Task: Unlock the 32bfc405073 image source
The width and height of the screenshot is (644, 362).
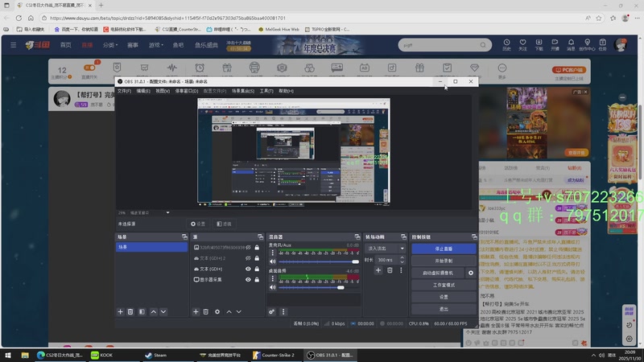Action: pyautogui.click(x=257, y=248)
